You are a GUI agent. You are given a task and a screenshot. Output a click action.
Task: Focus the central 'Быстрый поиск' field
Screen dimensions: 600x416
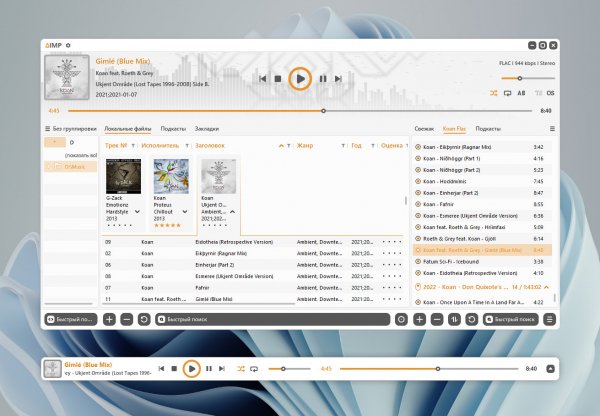[272, 319]
